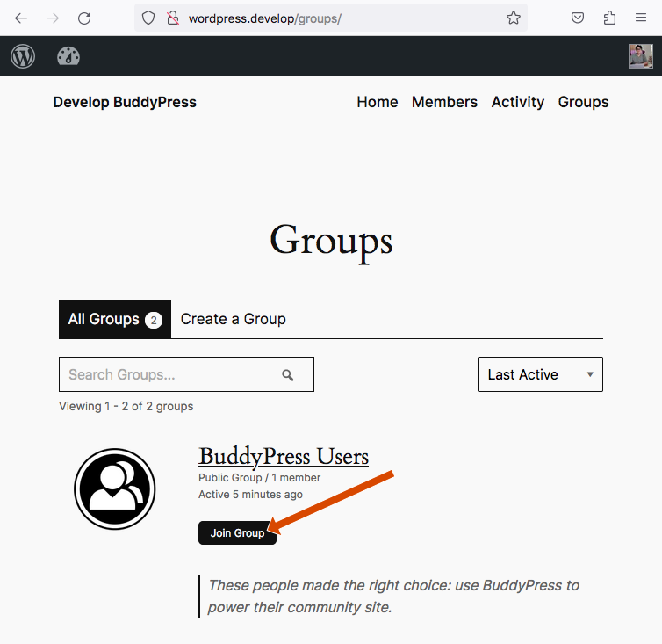Click the group description quote text
Screen dimensions: 662x644
click(x=393, y=597)
